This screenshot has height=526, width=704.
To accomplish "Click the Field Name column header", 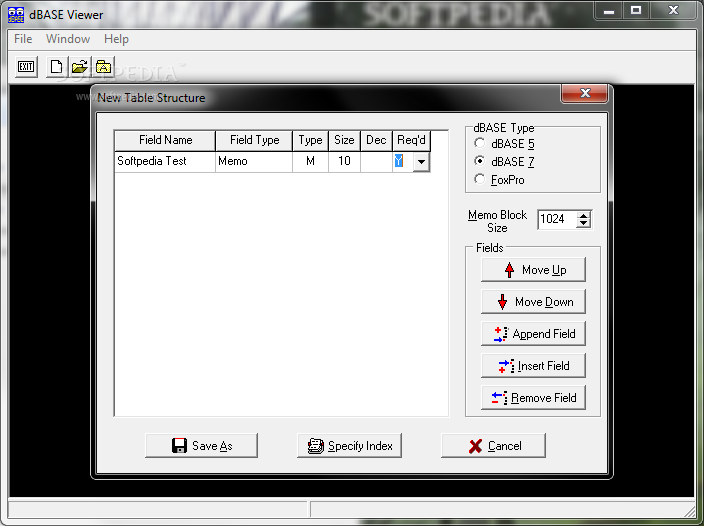I will [x=165, y=140].
